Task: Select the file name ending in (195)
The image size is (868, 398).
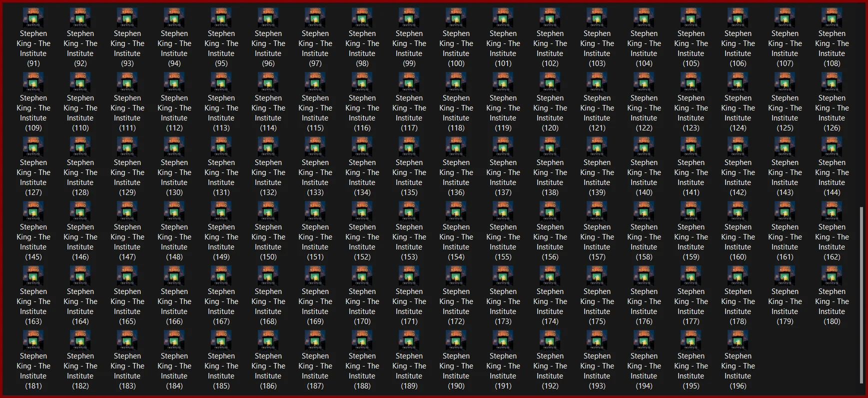Action: pyautogui.click(x=691, y=371)
